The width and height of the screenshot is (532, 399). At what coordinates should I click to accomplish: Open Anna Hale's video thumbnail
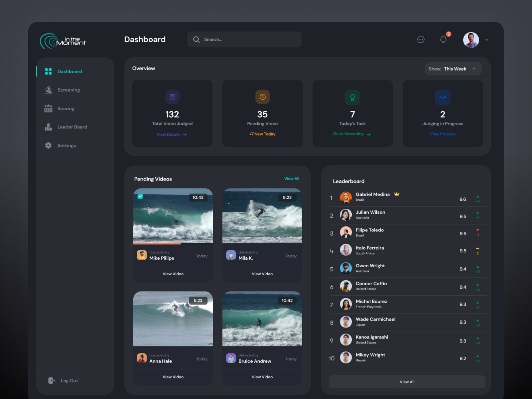[173, 319]
